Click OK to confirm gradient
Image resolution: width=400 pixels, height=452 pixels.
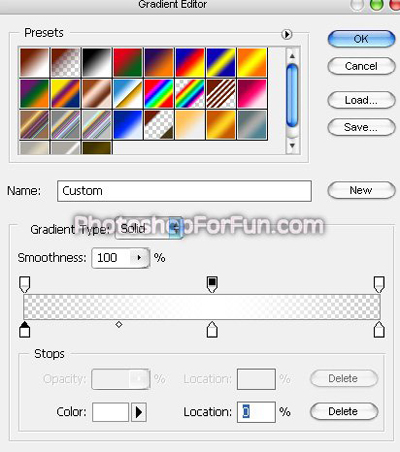[361, 39]
